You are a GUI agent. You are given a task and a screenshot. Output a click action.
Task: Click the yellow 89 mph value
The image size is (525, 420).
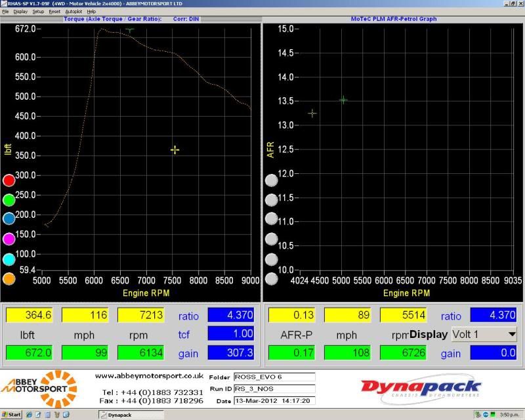coord(348,315)
